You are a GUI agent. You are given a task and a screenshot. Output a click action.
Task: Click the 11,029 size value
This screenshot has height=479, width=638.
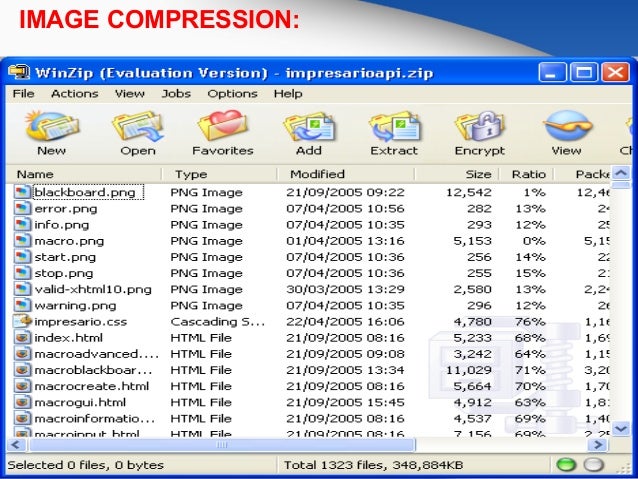pos(469,370)
